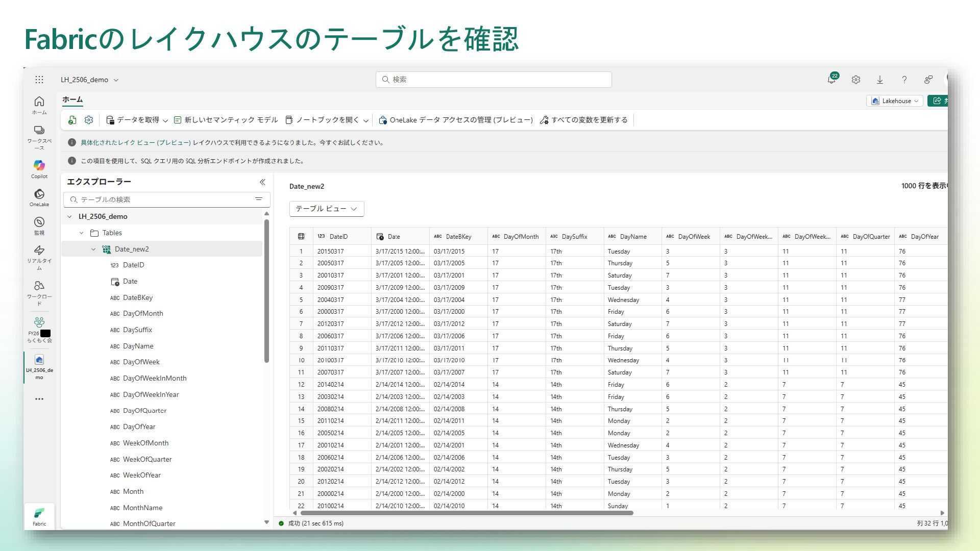Click the table grid select-all icon

pyautogui.click(x=301, y=236)
